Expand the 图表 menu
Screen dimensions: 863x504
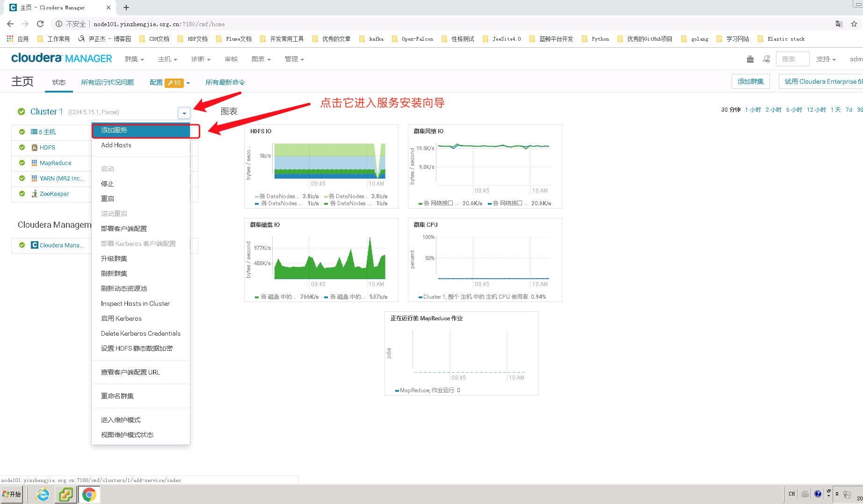point(261,59)
